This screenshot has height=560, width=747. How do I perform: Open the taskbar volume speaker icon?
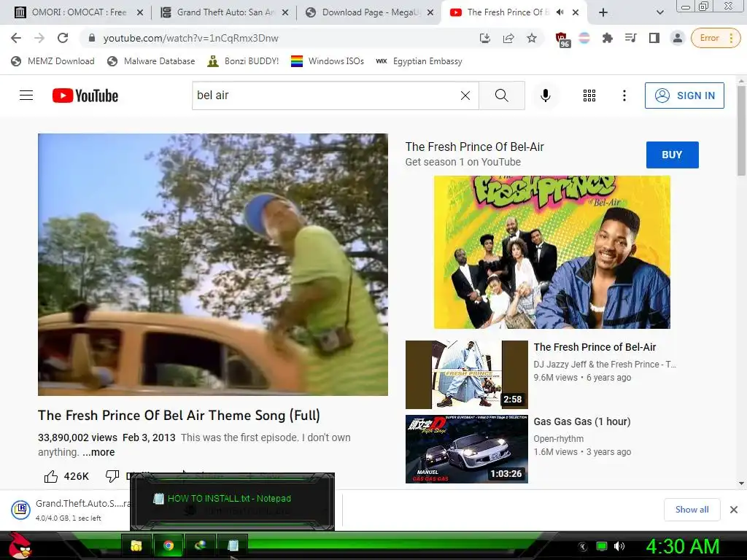click(619, 546)
